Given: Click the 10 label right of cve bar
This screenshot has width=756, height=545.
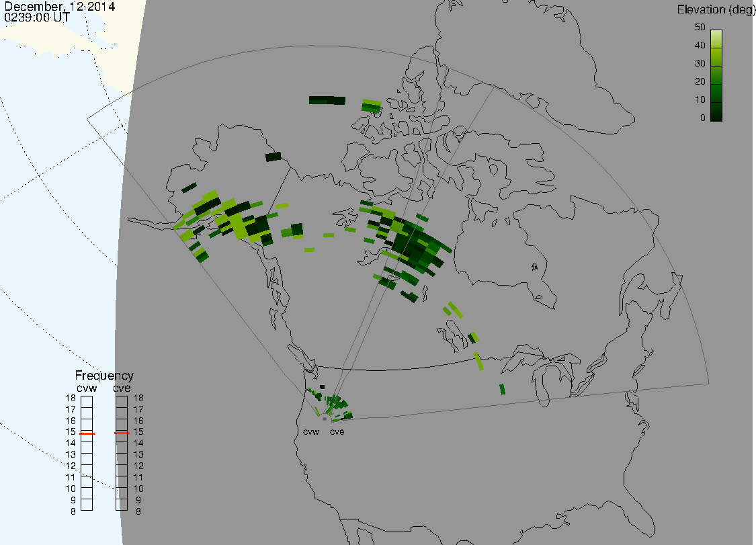Looking at the screenshot, I should [x=138, y=489].
